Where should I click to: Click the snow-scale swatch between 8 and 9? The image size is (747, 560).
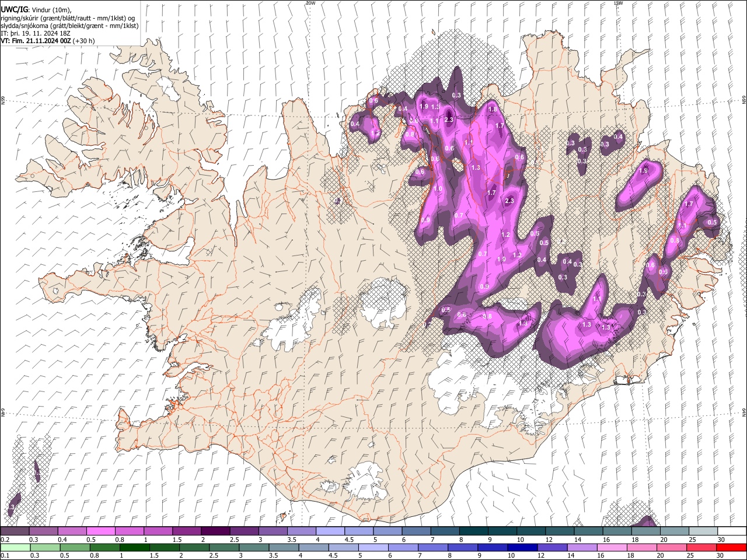(473, 531)
